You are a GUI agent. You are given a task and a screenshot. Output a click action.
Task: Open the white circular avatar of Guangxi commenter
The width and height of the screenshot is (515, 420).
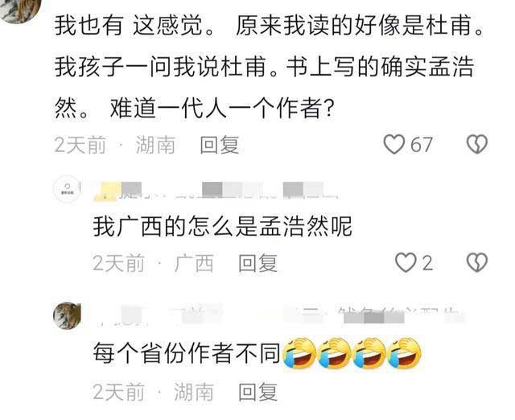point(67,189)
